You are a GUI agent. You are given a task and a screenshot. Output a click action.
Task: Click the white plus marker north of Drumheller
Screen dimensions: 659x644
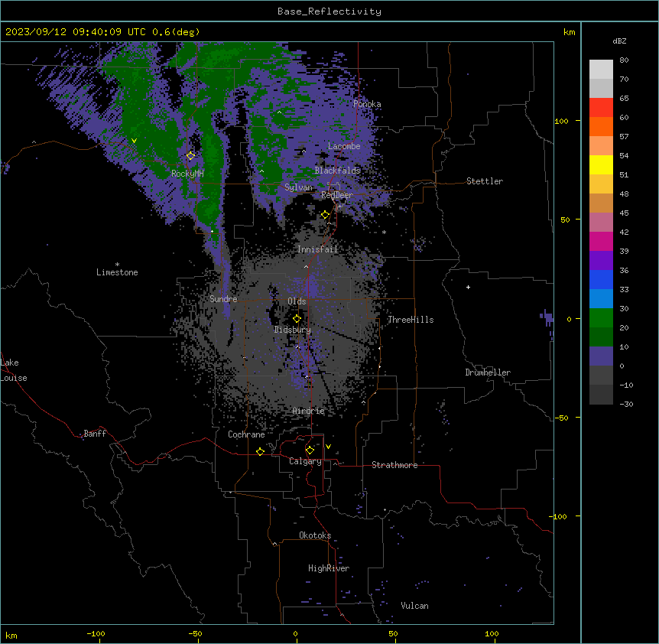[x=468, y=287]
